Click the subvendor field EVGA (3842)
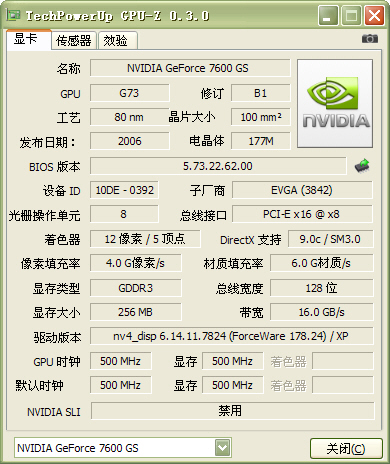Image resolution: width=390 pixels, height=464 pixels. [x=302, y=190]
